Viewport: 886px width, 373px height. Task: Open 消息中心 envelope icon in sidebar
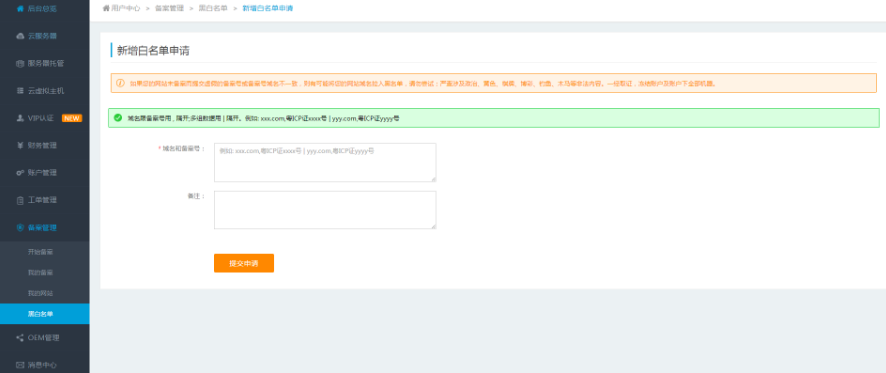(x=20, y=365)
